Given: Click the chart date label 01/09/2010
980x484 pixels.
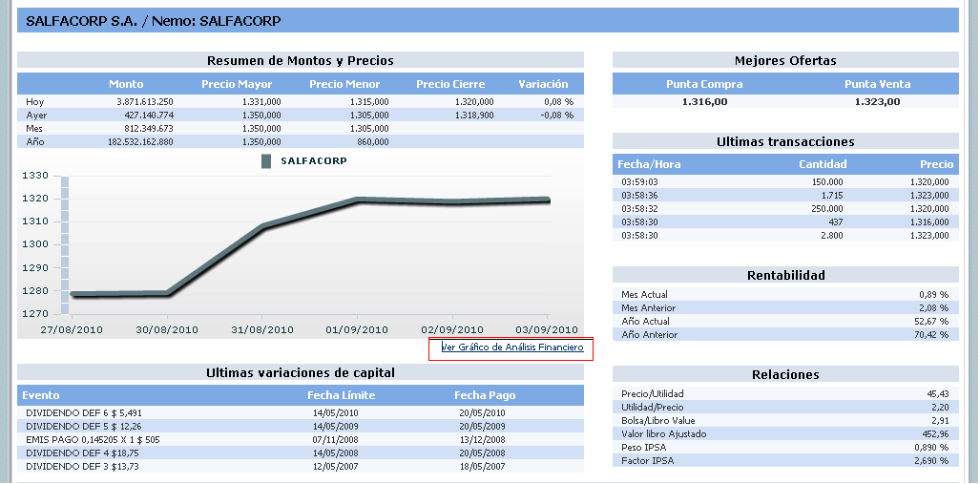Looking at the screenshot, I should [x=357, y=329].
